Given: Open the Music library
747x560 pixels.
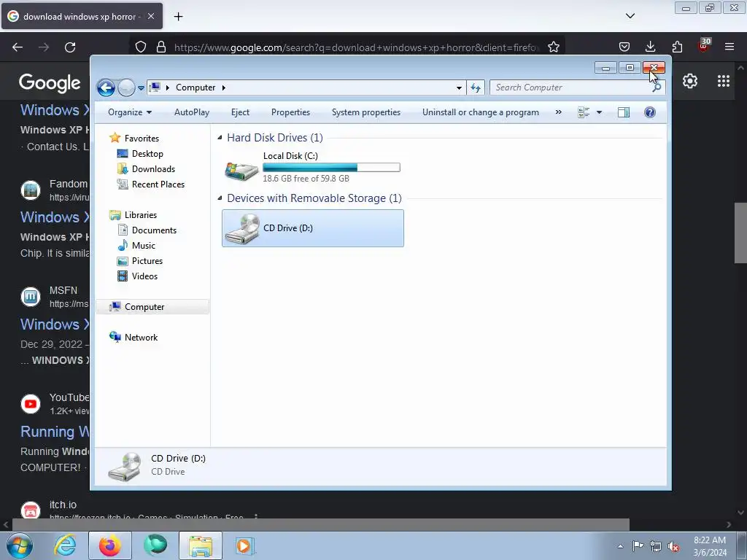Looking at the screenshot, I should (x=144, y=246).
